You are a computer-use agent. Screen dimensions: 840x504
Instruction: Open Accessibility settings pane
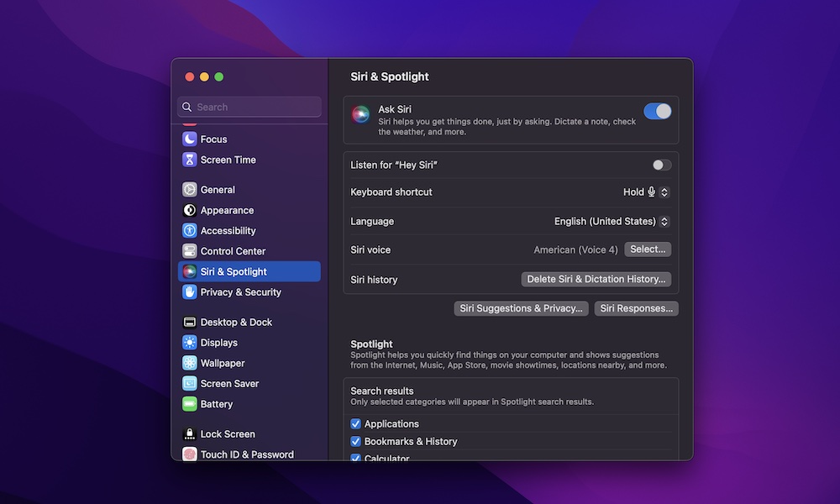(249, 230)
